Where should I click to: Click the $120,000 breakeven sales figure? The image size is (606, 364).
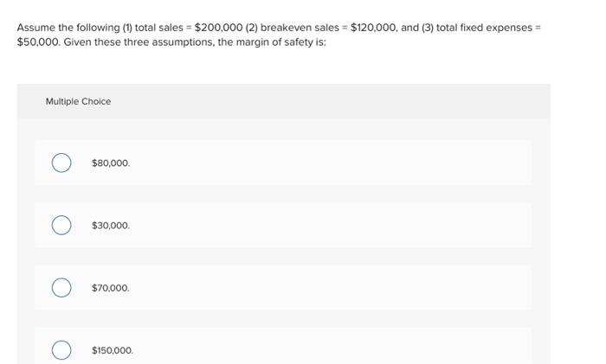pos(373,28)
